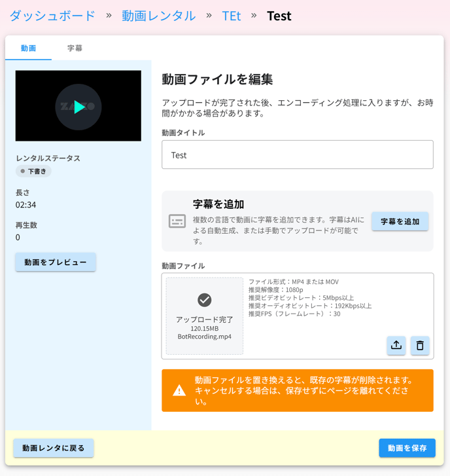Delete the video file with trash icon
This screenshot has height=476, width=450.
tap(420, 346)
